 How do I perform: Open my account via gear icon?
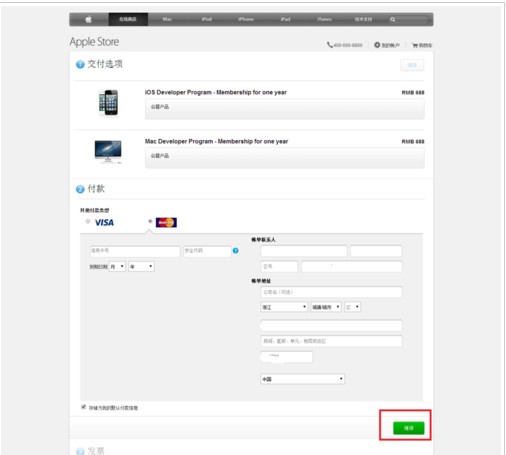tap(387, 45)
